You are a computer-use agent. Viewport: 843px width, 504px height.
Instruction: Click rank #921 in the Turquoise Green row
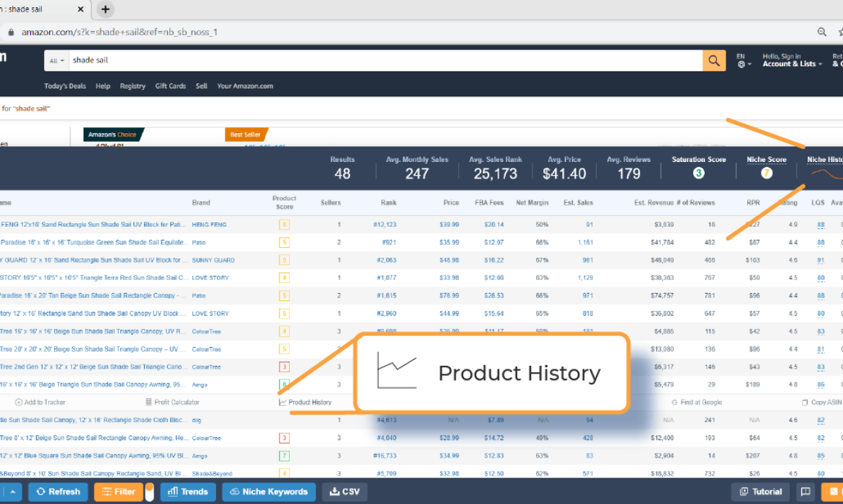388,243
